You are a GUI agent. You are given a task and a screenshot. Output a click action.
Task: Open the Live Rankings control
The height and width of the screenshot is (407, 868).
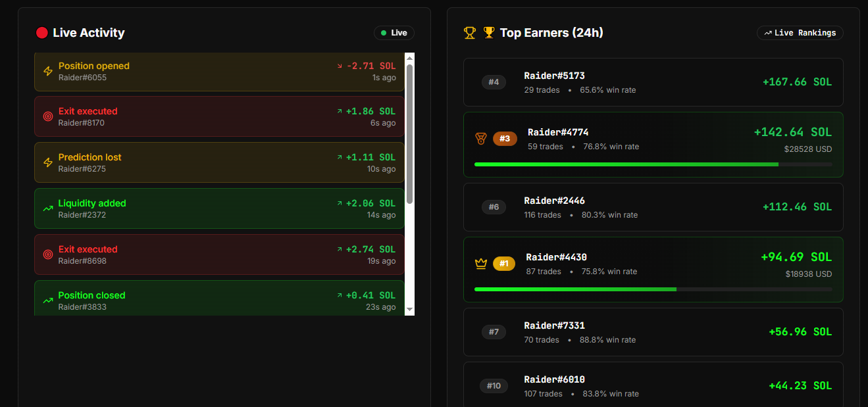click(x=800, y=32)
